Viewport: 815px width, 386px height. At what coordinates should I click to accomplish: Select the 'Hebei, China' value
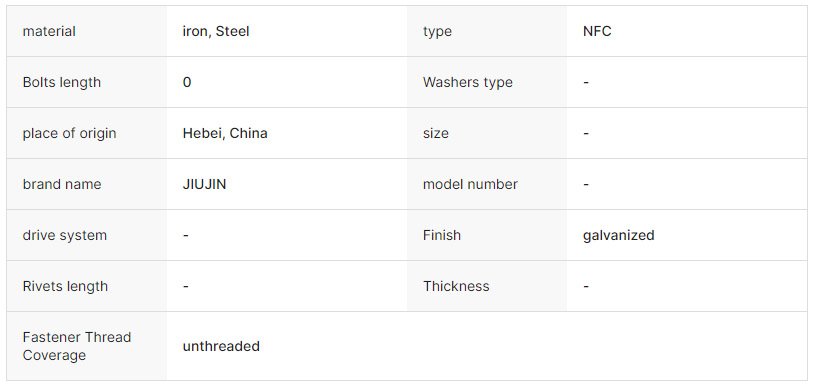tap(225, 133)
